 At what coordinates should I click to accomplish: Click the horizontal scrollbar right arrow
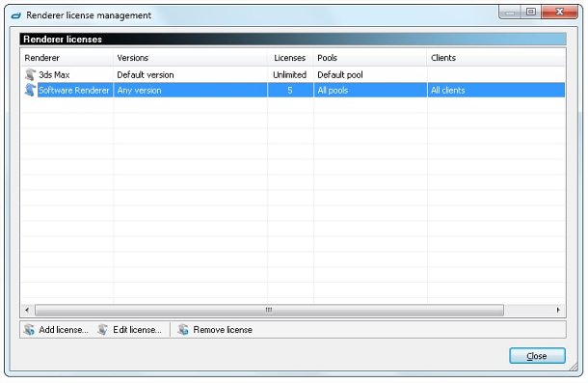point(558,310)
